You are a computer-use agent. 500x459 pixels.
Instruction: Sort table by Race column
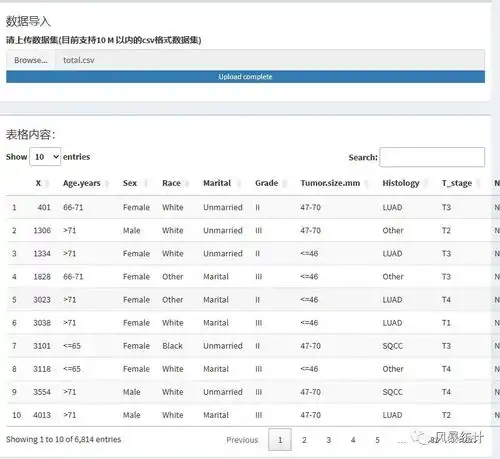171,183
